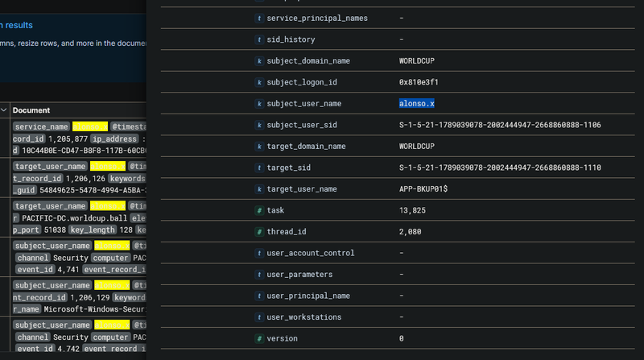Click target_sid value ending in 1110
Image resolution: width=644 pixels, height=360 pixels.
pyautogui.click(x=499, y=168)
